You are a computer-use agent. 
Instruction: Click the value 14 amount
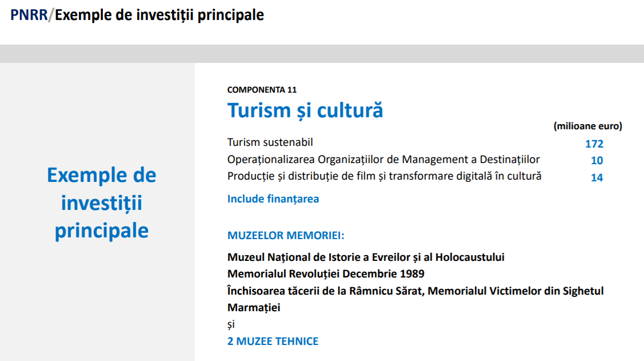coord(597,177)
